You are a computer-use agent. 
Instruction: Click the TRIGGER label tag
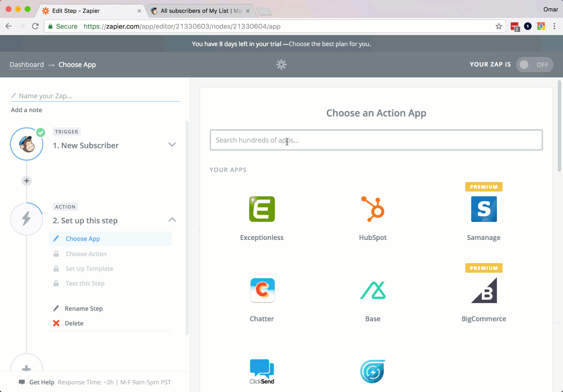(66, 132)
